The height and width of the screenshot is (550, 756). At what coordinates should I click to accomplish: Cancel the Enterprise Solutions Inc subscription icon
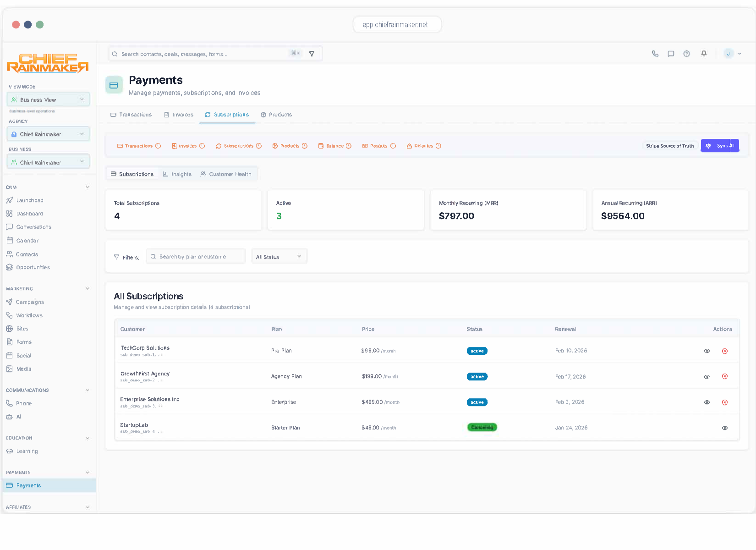(725, 402)
